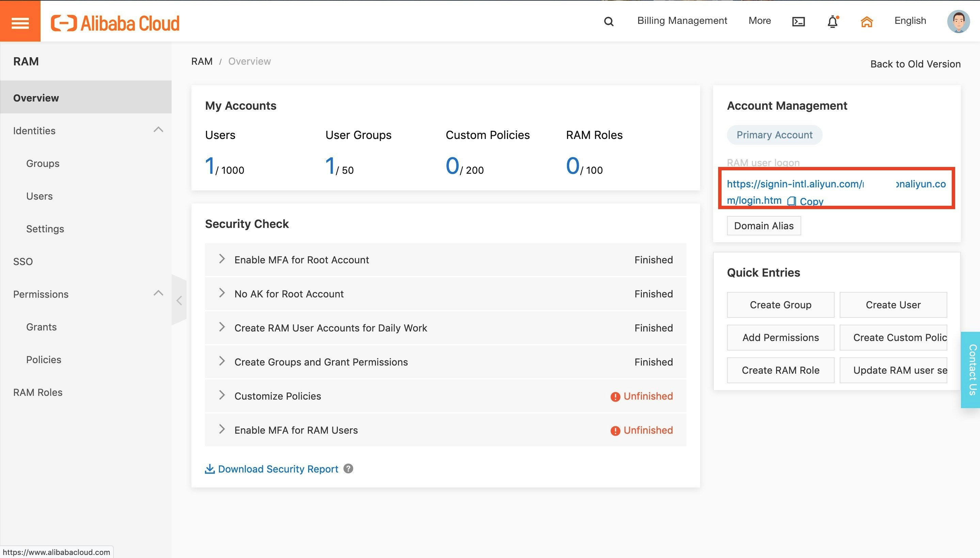This screenshot has width=980, height=558.
Task: Expand No AK for Root Account row
Action: tap(222, 293)
